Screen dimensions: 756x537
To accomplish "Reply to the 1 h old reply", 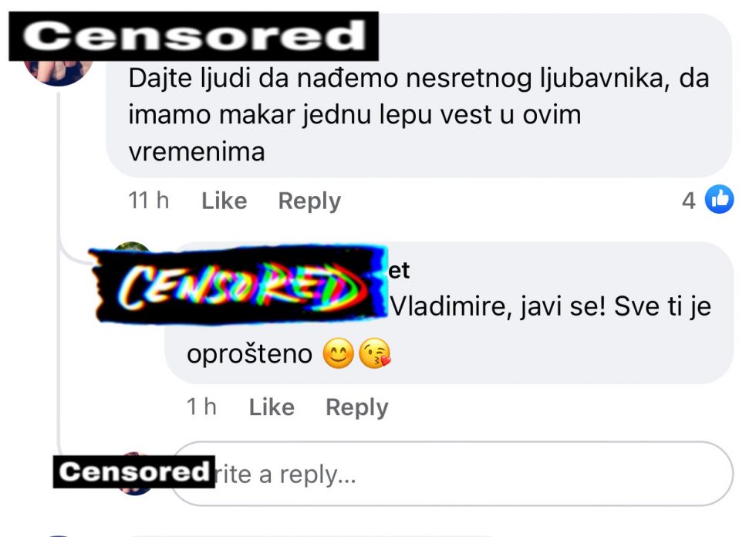I will (356, 407).
